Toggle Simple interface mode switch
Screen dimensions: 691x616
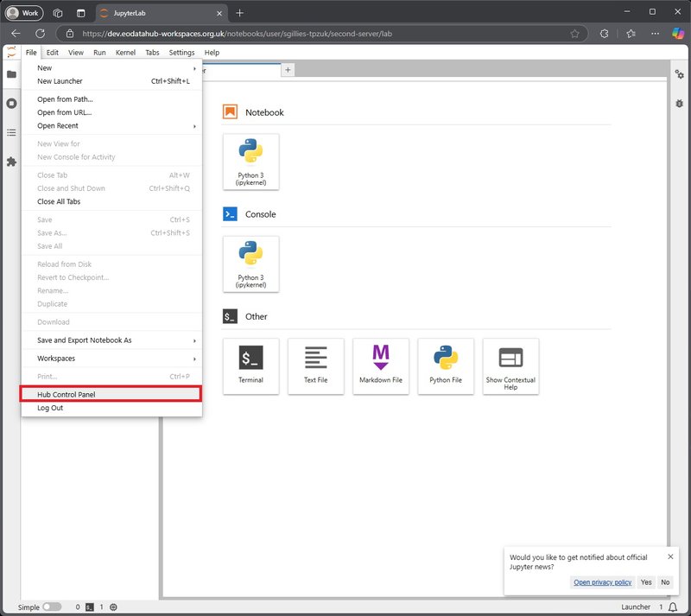point(52,607)
